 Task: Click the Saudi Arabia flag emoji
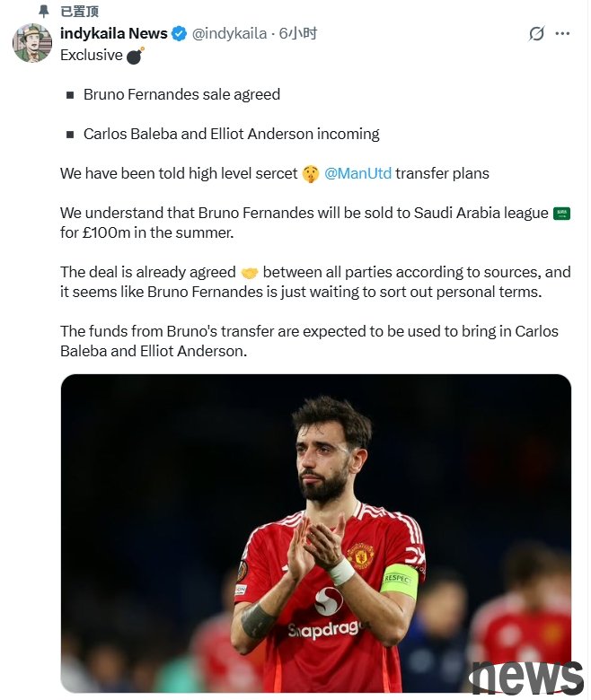pyautogui.click(x=562, y=214)
